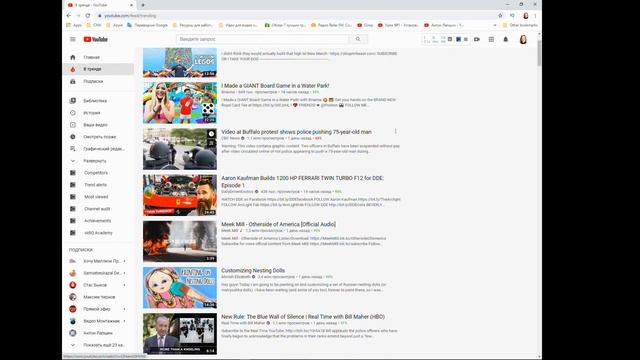Open the Антон Лапшин bookmark
Image resolution: width=640 pixels, height=360 pixels.
click(x=444, y=25)
